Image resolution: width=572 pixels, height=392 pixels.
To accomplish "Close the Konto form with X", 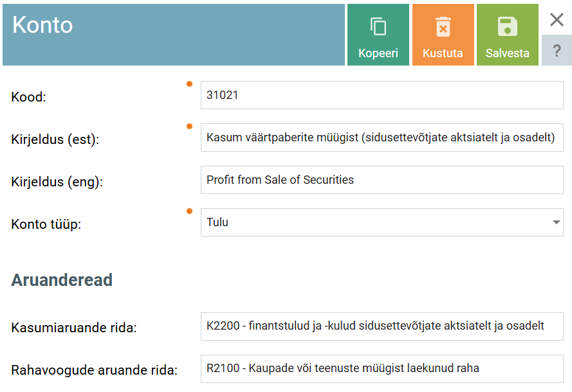I will [557, 19].
